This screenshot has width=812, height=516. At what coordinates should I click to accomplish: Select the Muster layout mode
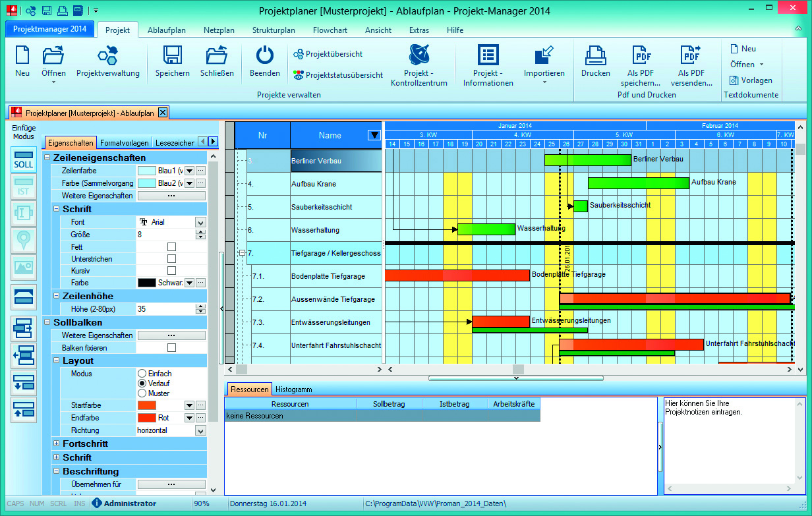pyautogui.click(x=142, y=393)
